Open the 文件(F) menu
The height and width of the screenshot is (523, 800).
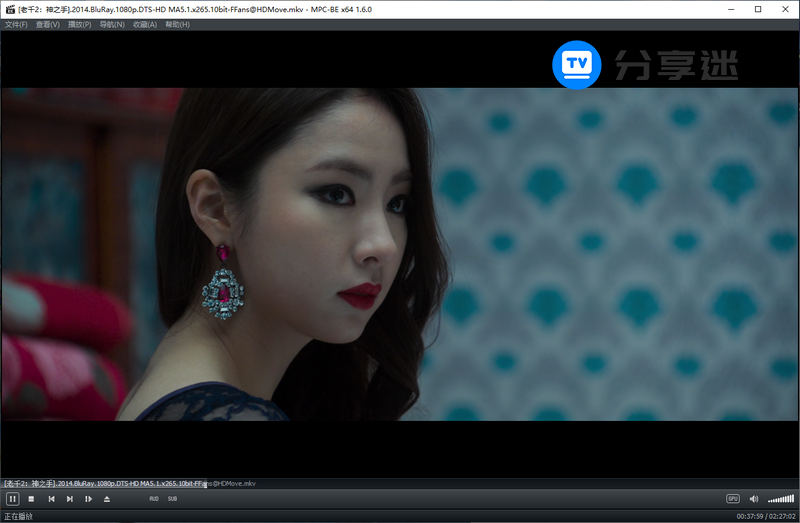16,24
